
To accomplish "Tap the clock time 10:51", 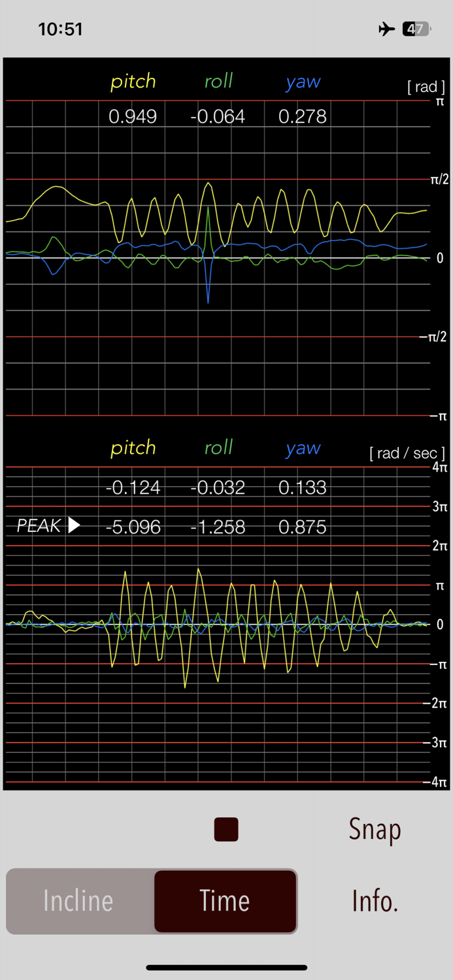I will [60, 29].
